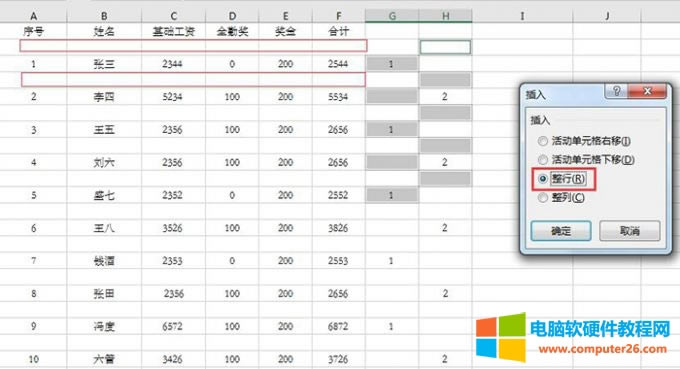The image size is (680, 369).
Task: Confirm insertion with 确定 button
Action: (x=561, y=231)
